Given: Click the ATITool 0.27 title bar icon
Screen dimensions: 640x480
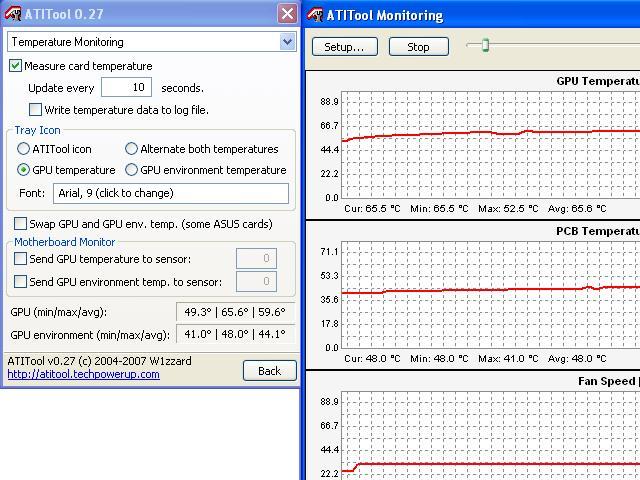Looking at the screenshot, I should (13, 14).
